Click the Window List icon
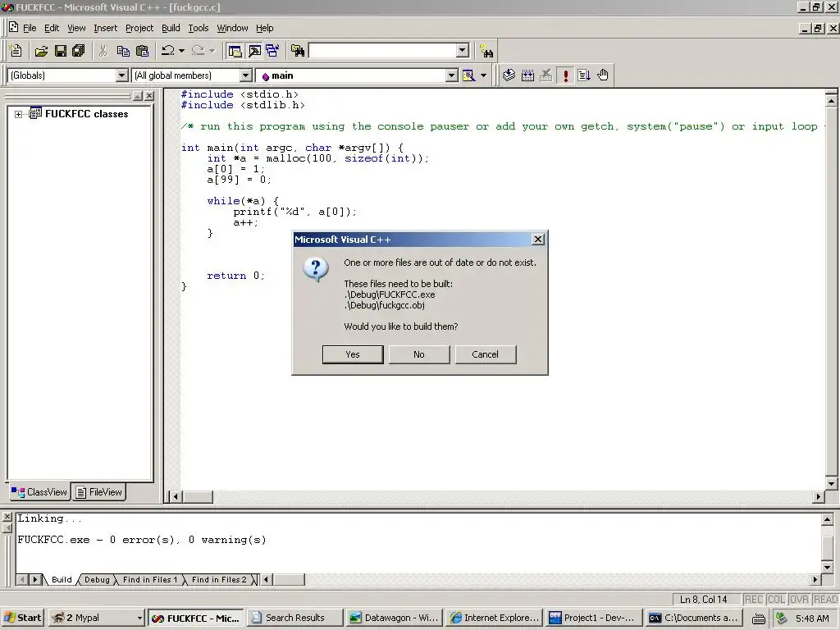 [272, 51]
